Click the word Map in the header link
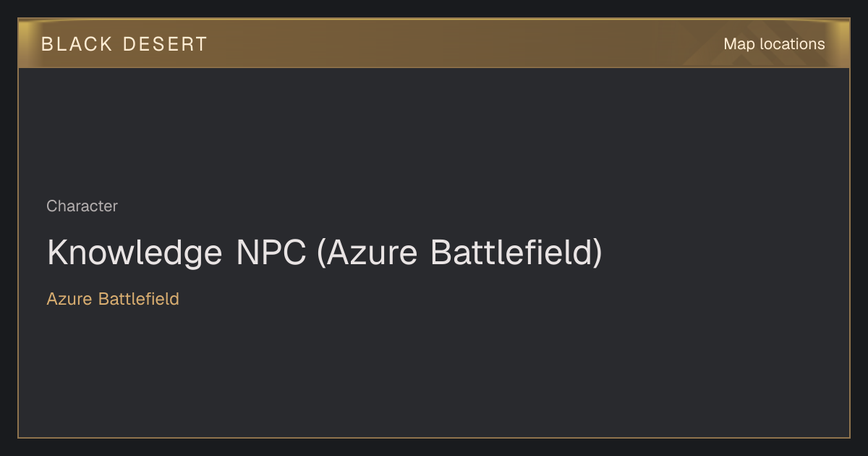This screenshot has width=868, height=456. [739, 44]
